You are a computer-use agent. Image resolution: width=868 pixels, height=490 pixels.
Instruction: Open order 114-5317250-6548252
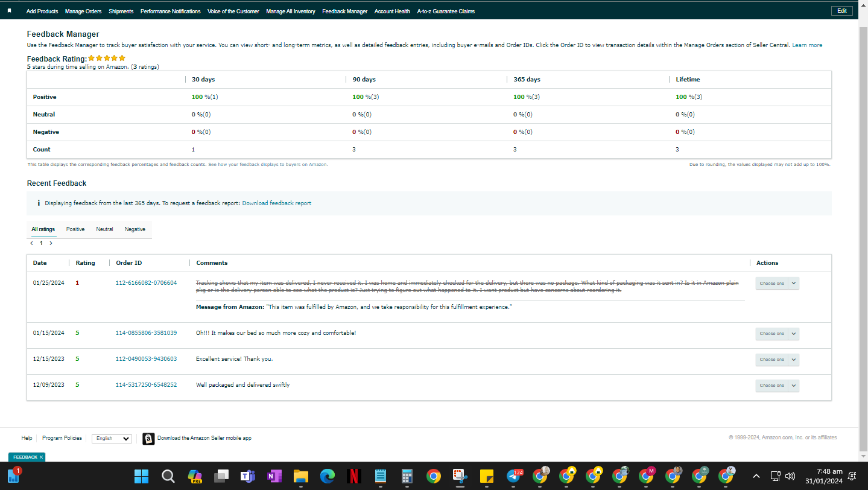tap(146, 385)
